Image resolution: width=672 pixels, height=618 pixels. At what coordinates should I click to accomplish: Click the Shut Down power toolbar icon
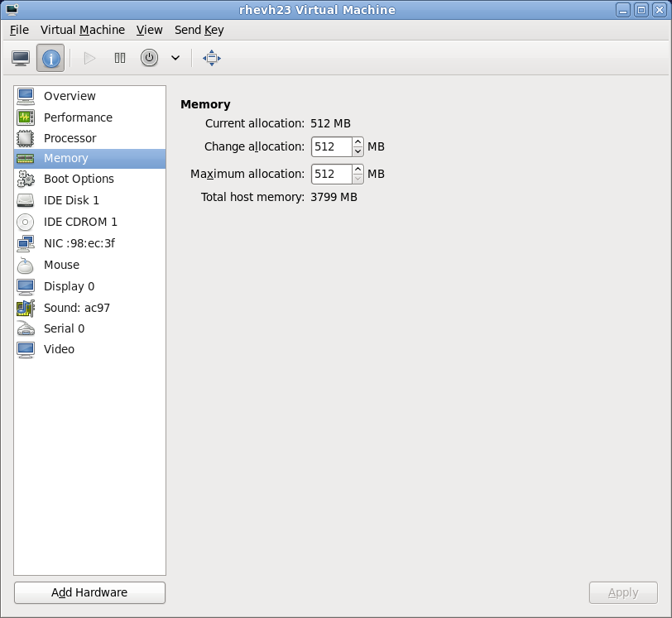(150, 58)
